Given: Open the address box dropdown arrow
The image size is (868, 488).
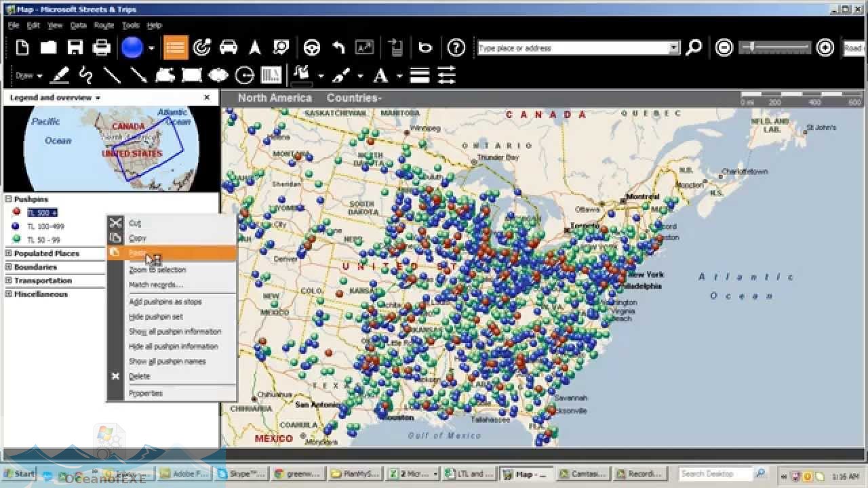Looking at the screenshot, I should tap(674, 48).
